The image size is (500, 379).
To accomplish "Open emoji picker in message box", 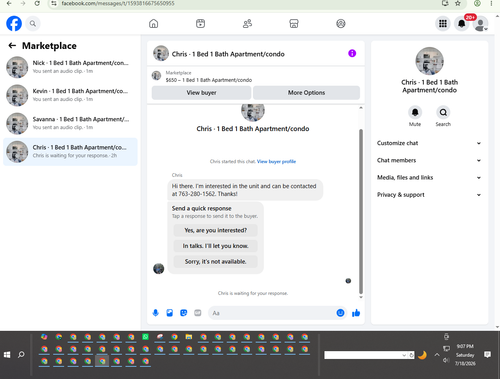I will pyautogui.click(x=340, y=313).
